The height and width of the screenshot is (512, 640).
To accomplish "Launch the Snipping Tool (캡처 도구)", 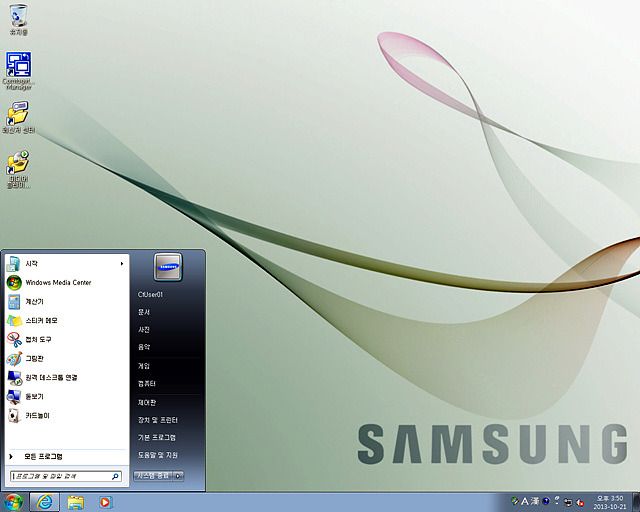I will coord(67,339).
